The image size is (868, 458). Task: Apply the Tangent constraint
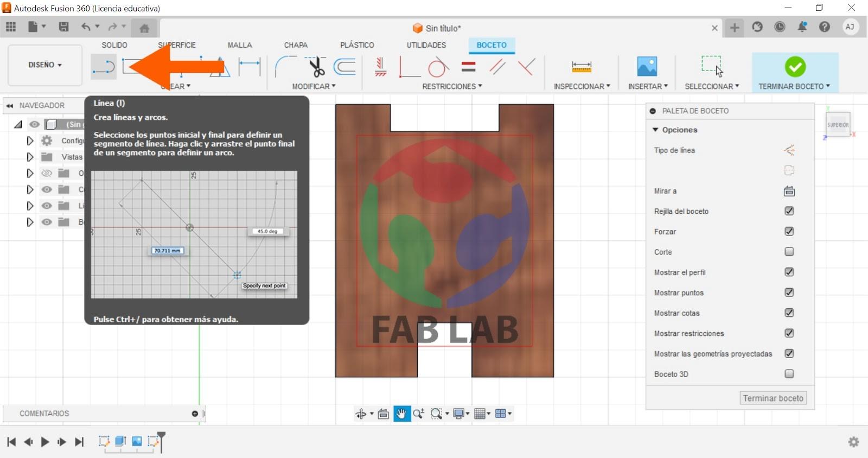(x=438, y=67)
